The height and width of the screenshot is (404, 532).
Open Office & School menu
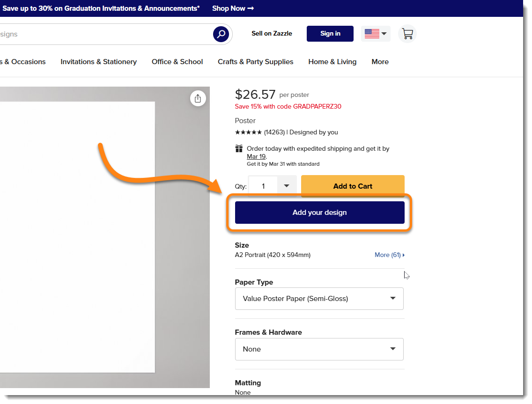[177, 62]
